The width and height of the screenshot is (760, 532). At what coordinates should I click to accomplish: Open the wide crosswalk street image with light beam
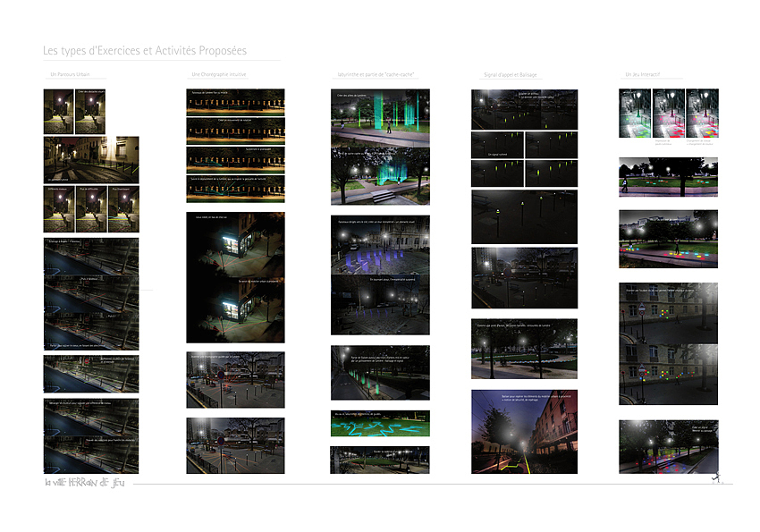pyautogui.click(x=91, y=159)
